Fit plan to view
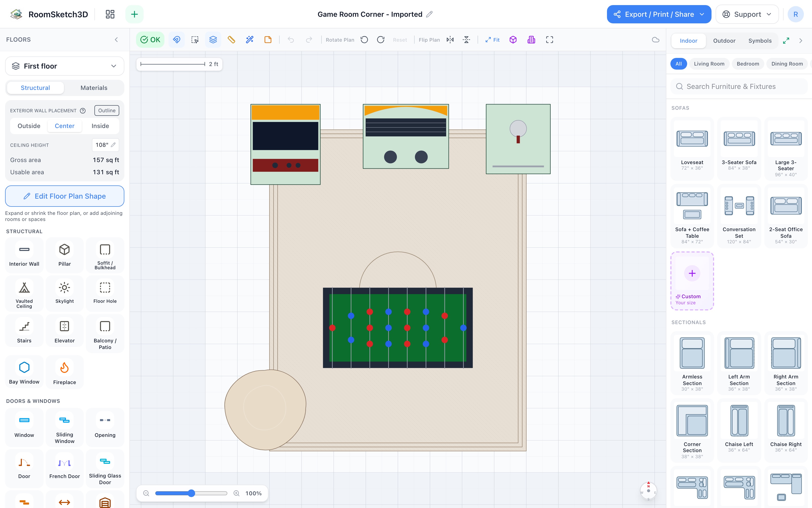Image resolution: width=812 pixels, height=508 pixels. coord(492,40)
